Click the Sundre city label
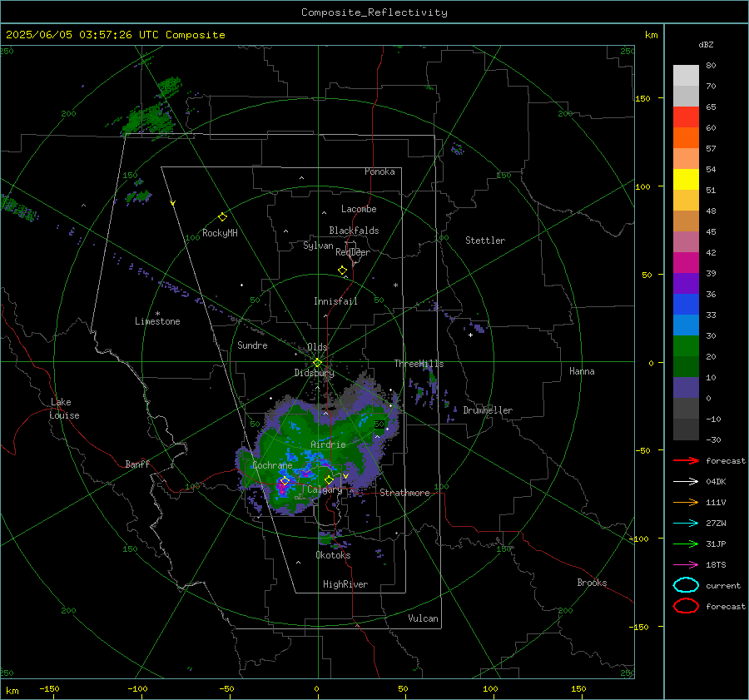This screenshot has width=749, height=700. [252, 345]
